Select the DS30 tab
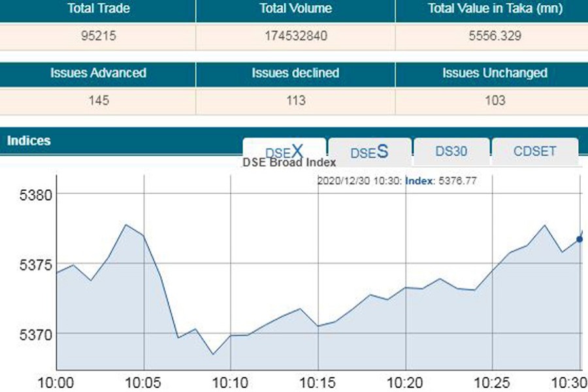Screen dimensions: 588x392 [x=451, y=151]
